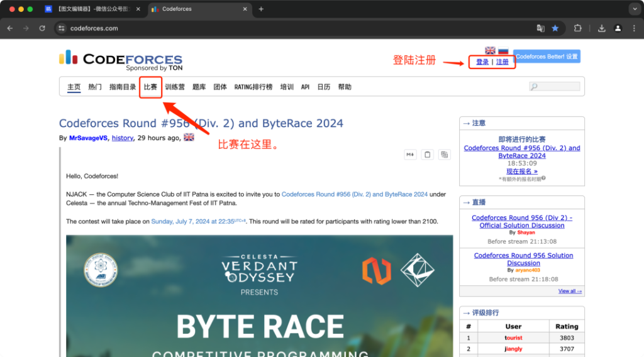This screenshot has width=644, height=357.
Task: Click the 注册 register link
Action: pyautogui.click(x=502, y=62)
